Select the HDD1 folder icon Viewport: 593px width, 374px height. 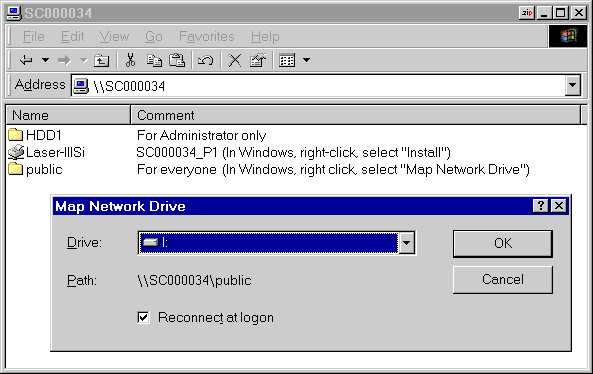[16, 135]
